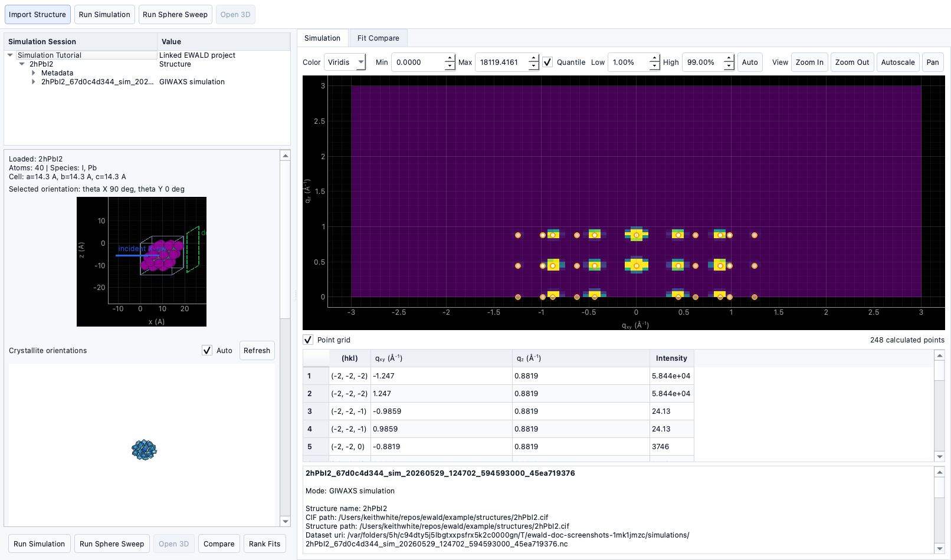Click the qxy cell -0.9859
This screenshot has width=951, height=560.
pos(441,411)
